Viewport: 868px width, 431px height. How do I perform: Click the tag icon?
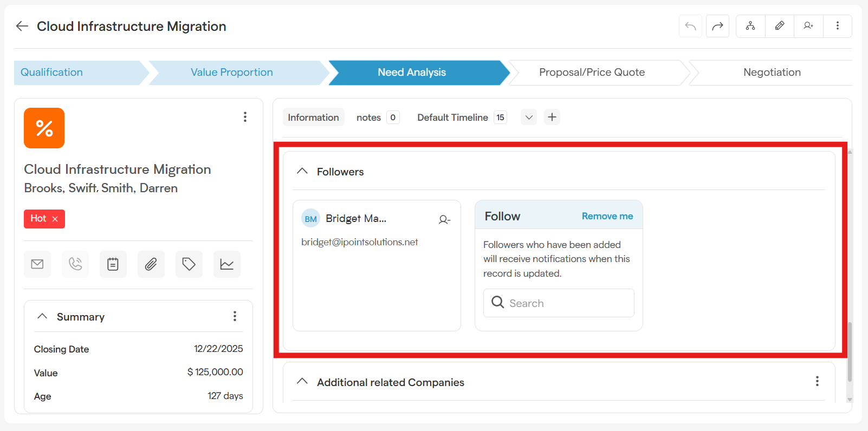pos(189,264)
